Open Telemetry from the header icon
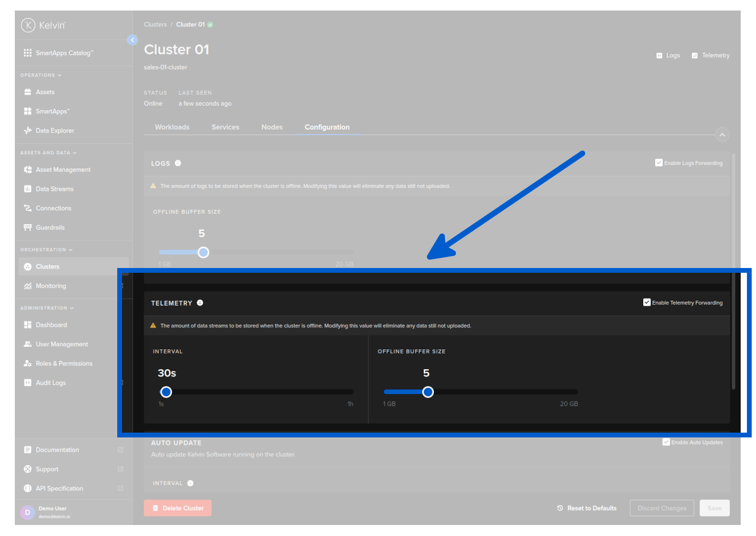 [x=695, y=56]
